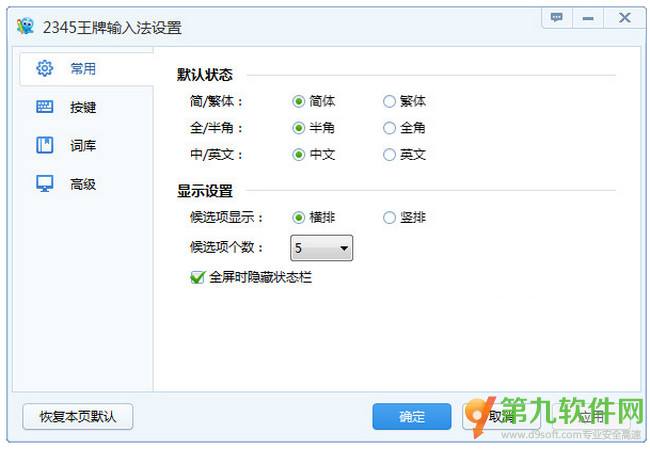Click the keyboard icon beside 按键
Screen dimensions: 650x449
[44, 107]
